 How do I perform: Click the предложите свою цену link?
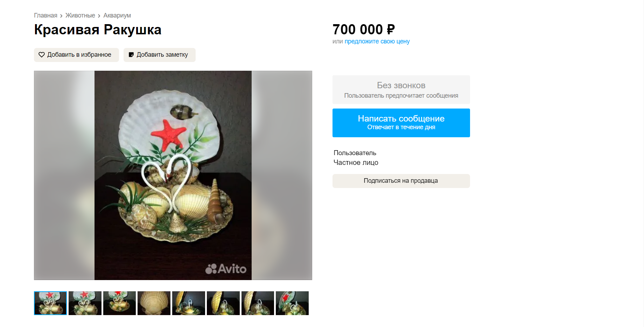[377, 41]
